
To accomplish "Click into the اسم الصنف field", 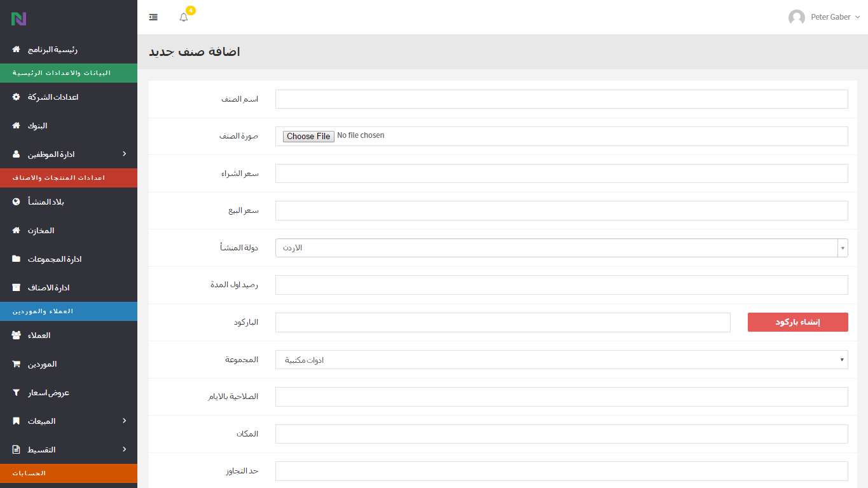I will tap(561, 99).
